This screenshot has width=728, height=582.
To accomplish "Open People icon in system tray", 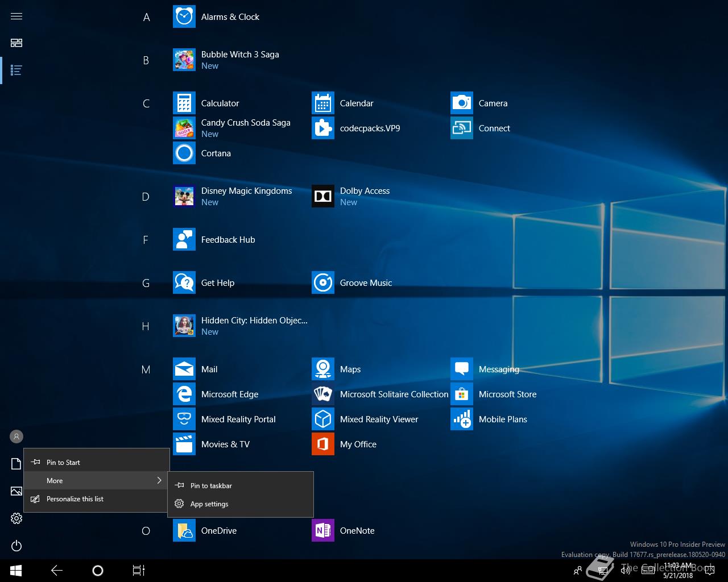I will tap(578, 571).
